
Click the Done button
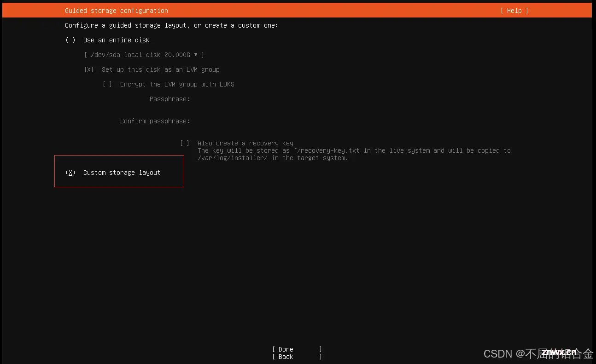297,349
